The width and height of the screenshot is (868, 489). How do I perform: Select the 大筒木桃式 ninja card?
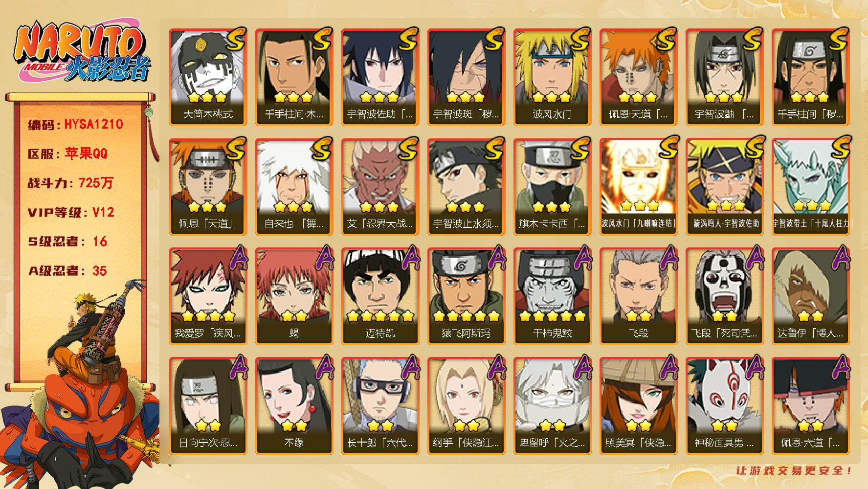(x=208, y=77)
